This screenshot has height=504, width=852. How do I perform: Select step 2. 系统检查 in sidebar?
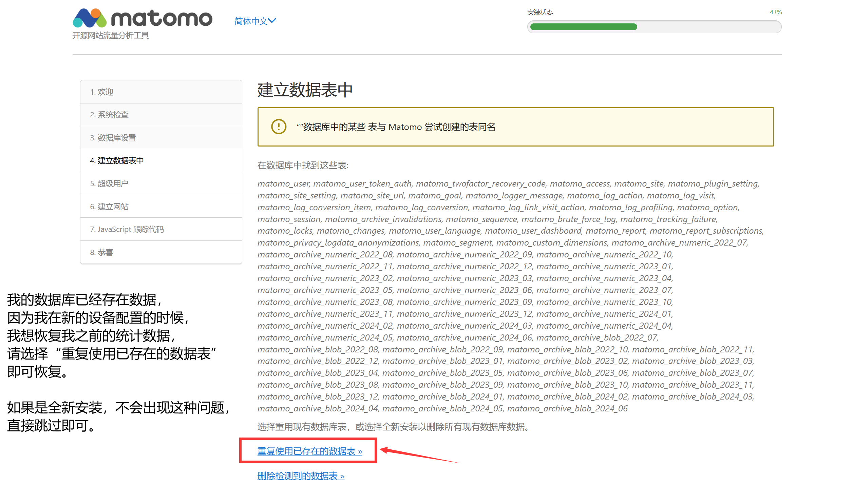click(x=109, y=115)
